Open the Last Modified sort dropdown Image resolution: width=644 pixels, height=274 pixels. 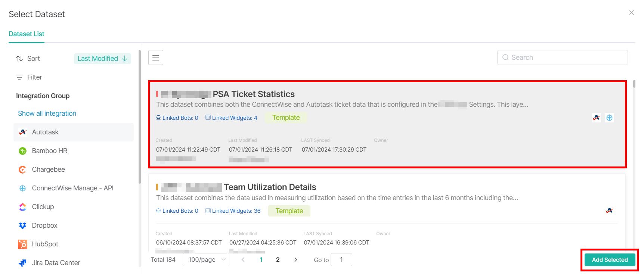(102, 59)
